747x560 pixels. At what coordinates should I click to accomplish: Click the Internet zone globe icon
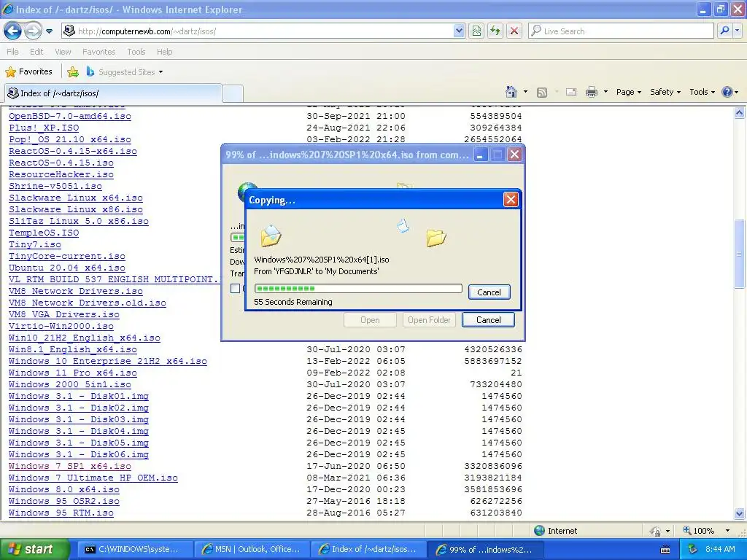coord(539,530)
